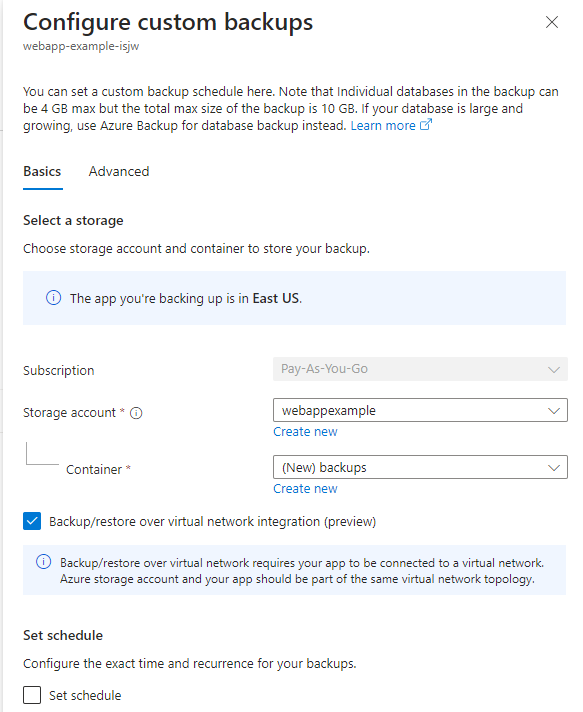Click the webapp-example-isjw subtitle text
The height and width of the screenshot is (712, 583).
click(x=81, y=46)
